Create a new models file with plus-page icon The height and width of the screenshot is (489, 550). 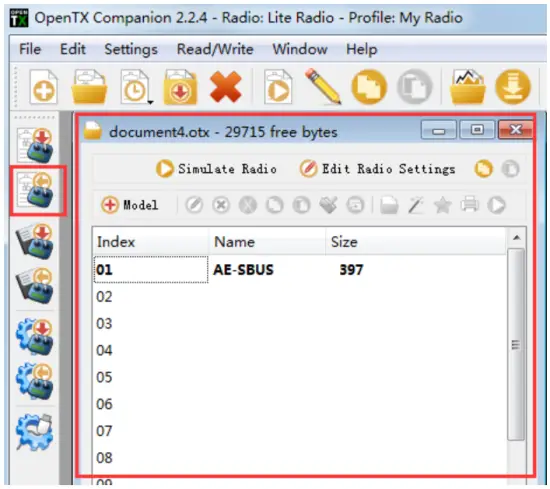click(x=43, y=87)
